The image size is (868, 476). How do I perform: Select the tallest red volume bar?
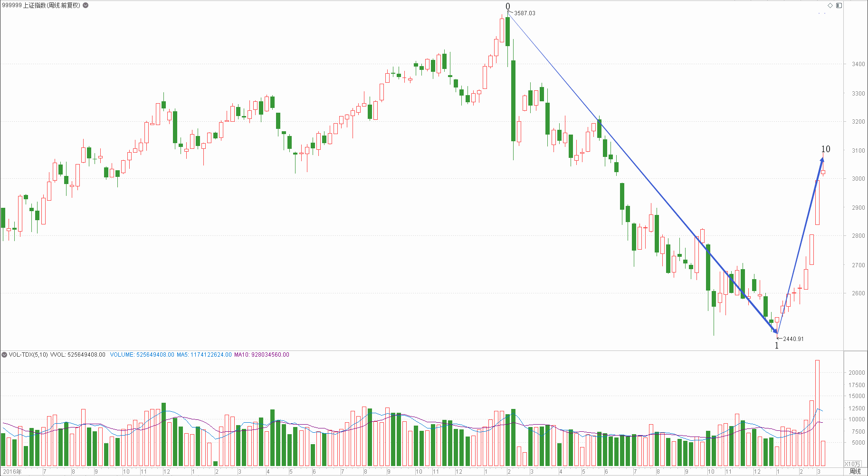point(817,413)
